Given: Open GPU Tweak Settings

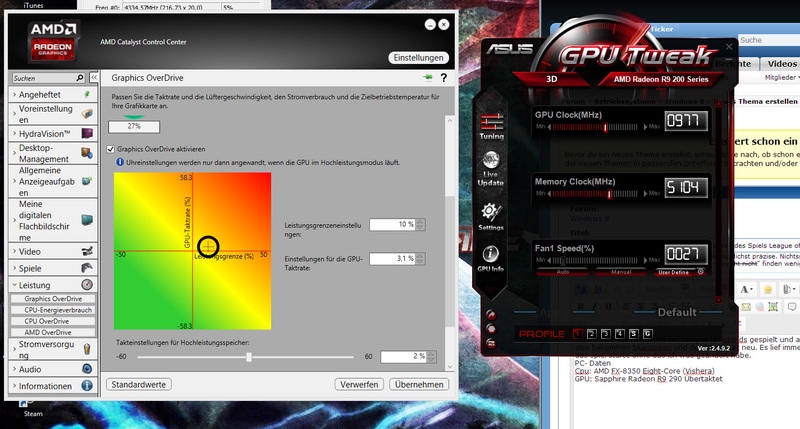Looking at the screenshot, I should pos(491,217).
